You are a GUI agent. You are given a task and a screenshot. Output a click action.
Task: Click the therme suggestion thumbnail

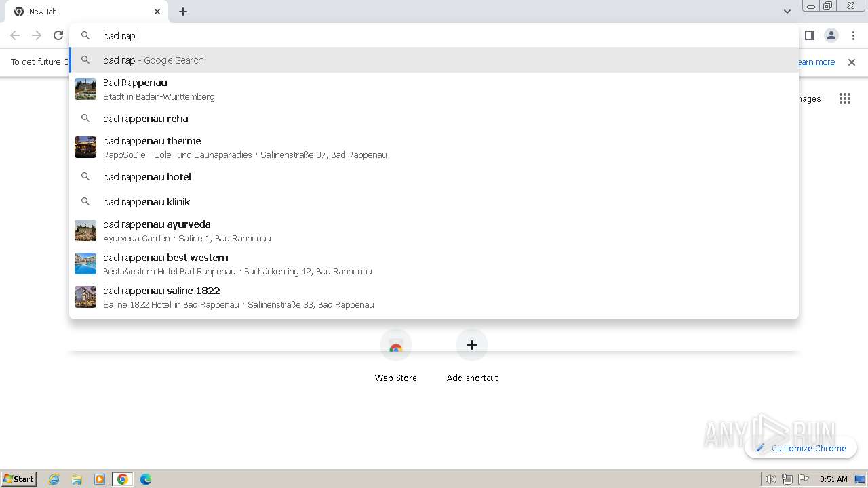click(x=85, y=147)
